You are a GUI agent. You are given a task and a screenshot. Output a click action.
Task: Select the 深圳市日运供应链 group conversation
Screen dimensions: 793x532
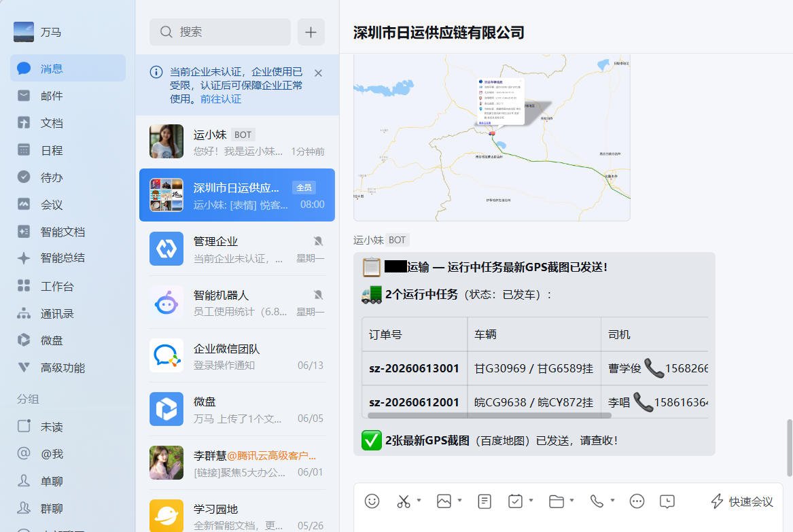coord(237,195)
